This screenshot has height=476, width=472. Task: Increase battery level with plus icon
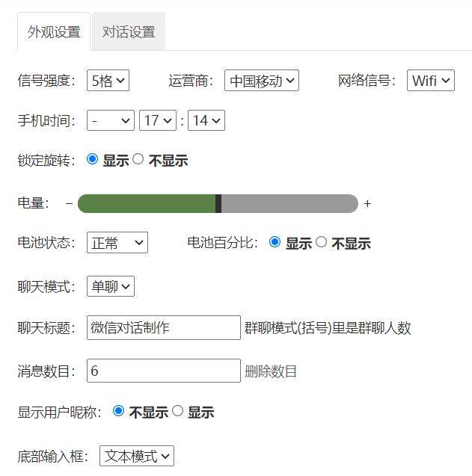(367, 203)
